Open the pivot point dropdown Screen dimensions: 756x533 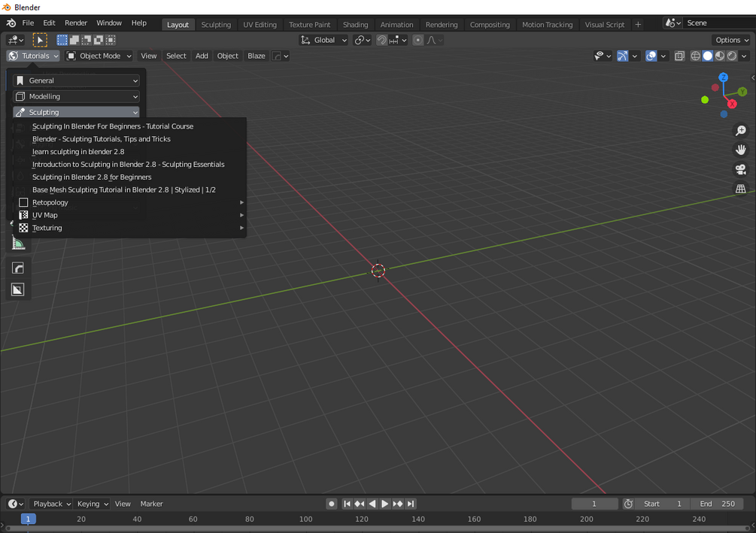tap(362, 40)
